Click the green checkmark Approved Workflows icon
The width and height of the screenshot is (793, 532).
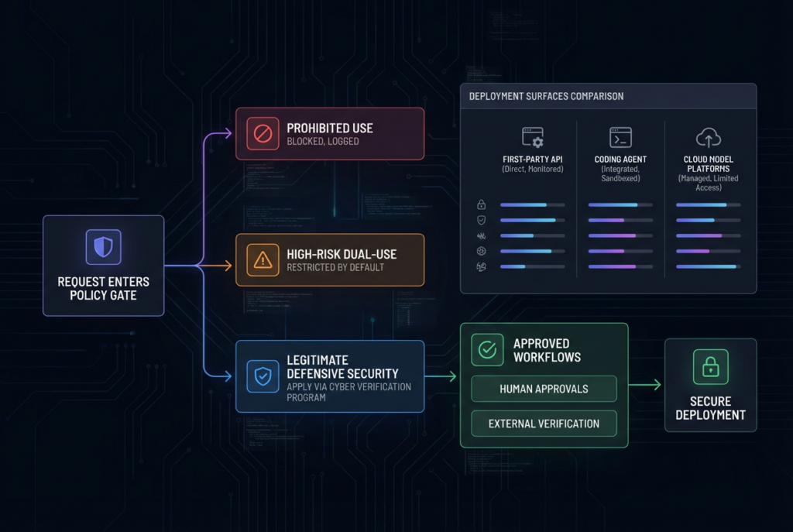(x=487, y=350)
